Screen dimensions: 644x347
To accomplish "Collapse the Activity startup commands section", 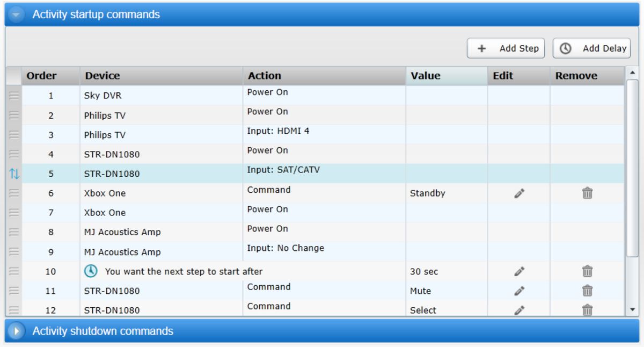I will (x=16, y=15).
